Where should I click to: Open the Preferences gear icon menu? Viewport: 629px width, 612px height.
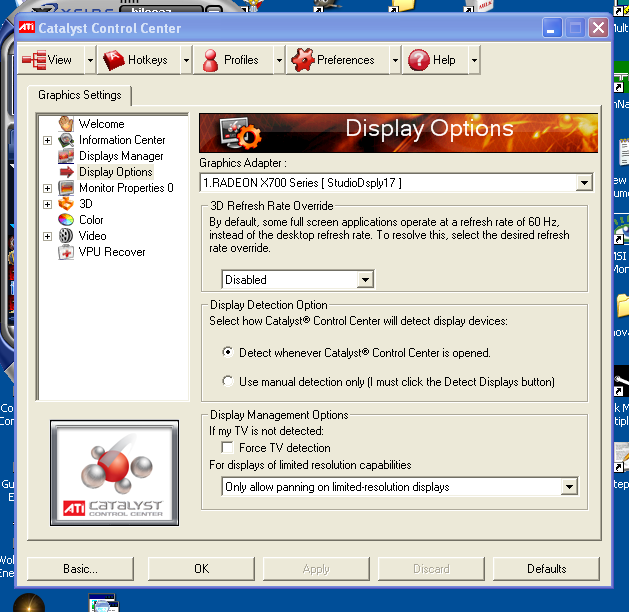pos(302,60)
